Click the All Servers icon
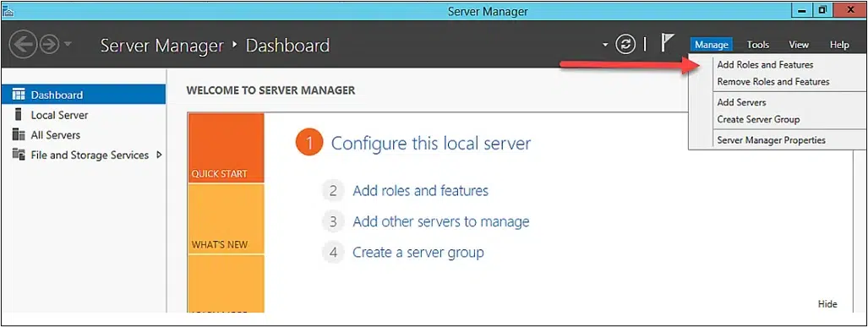Viewport: 868px width, 327px height. [19, 135]
